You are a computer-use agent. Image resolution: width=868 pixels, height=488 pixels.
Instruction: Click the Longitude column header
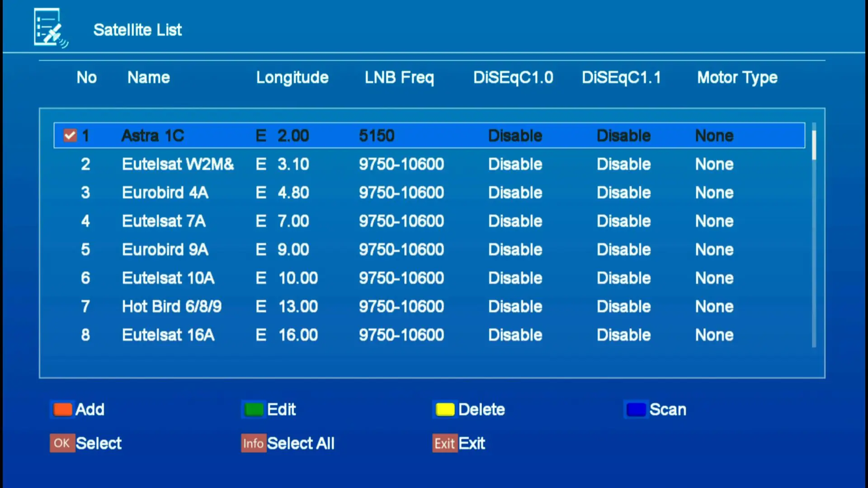coord(292,78)
